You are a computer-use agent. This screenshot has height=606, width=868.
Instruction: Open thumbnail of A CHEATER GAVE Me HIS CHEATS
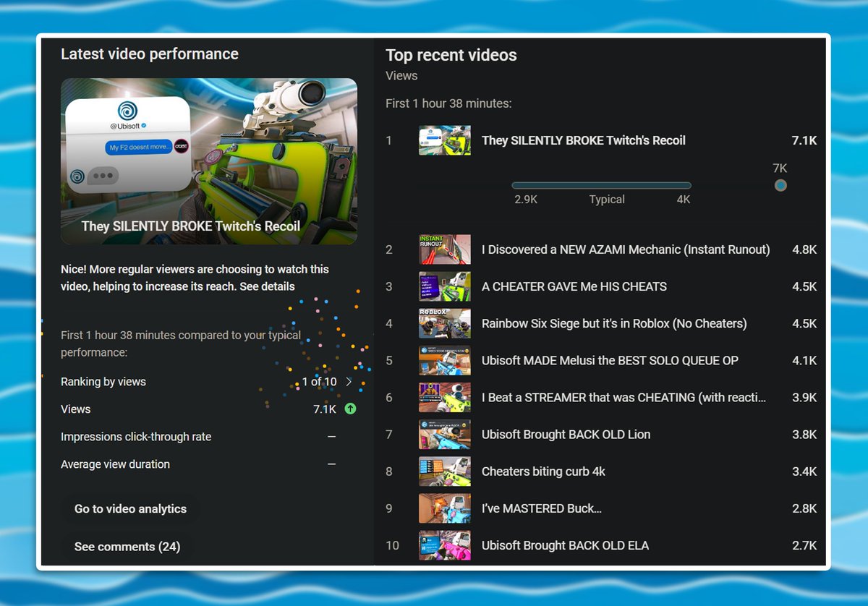point(445,286)
